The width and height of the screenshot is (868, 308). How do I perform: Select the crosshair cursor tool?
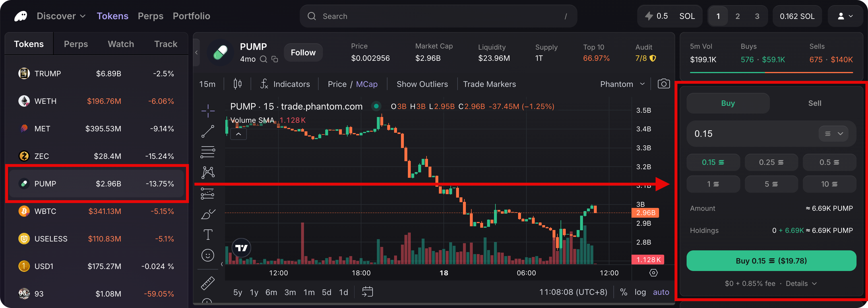208,110
